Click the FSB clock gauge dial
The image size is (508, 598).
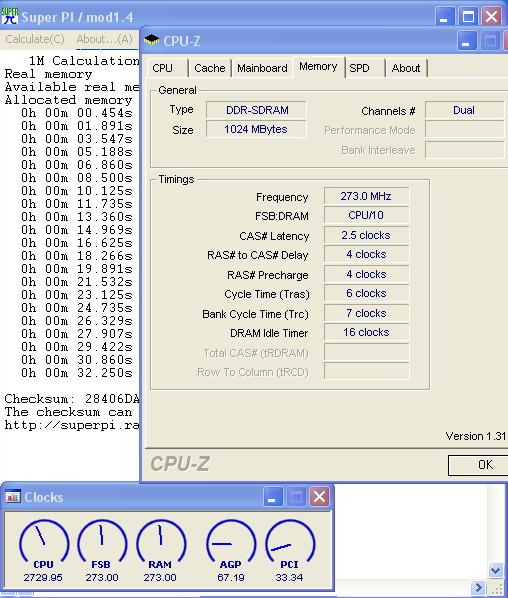pos(102,541)
